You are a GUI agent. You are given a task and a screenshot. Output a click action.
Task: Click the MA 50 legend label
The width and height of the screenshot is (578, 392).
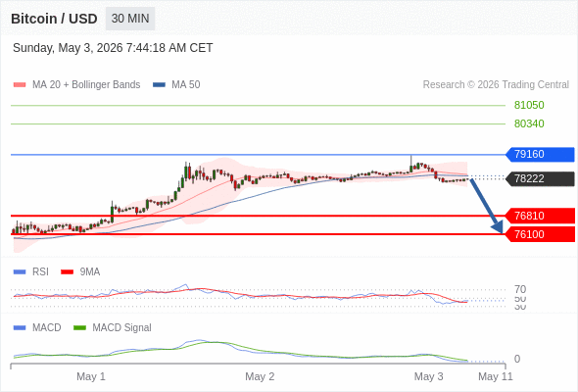[186, 85]
